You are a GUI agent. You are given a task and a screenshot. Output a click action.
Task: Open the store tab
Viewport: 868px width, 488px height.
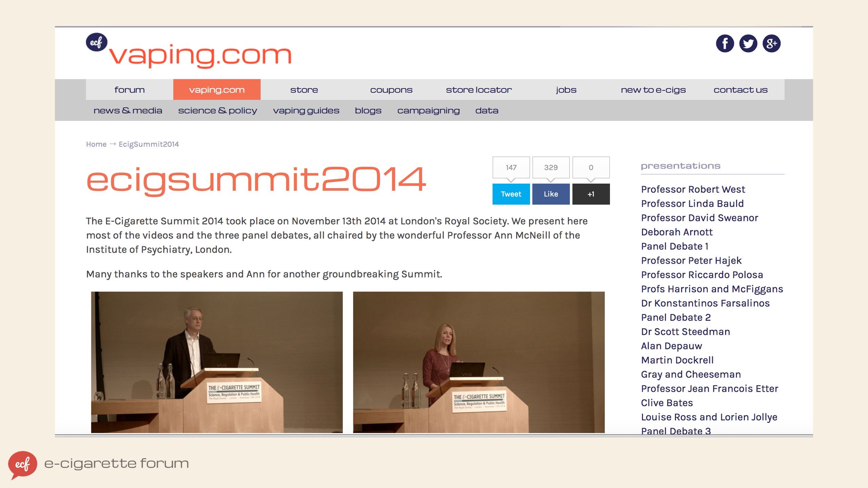304,90
